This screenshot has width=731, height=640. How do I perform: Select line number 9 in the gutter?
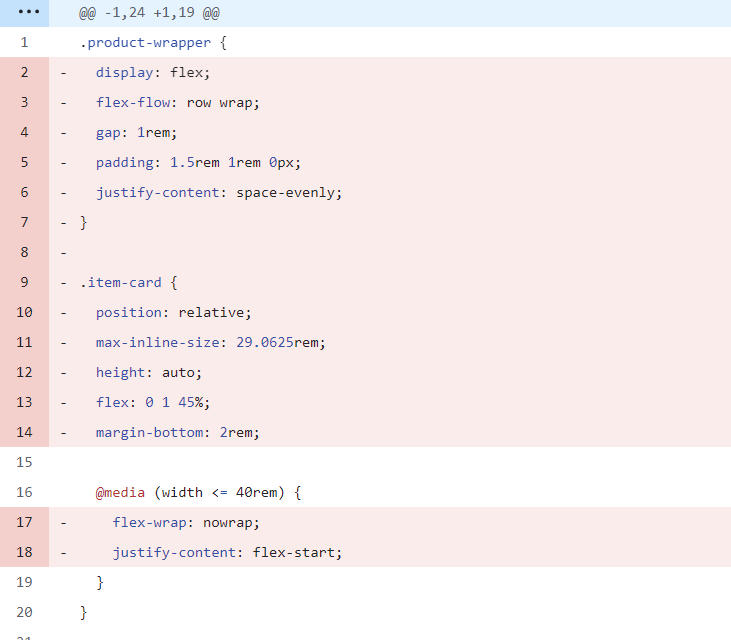[x=24, y=282]
